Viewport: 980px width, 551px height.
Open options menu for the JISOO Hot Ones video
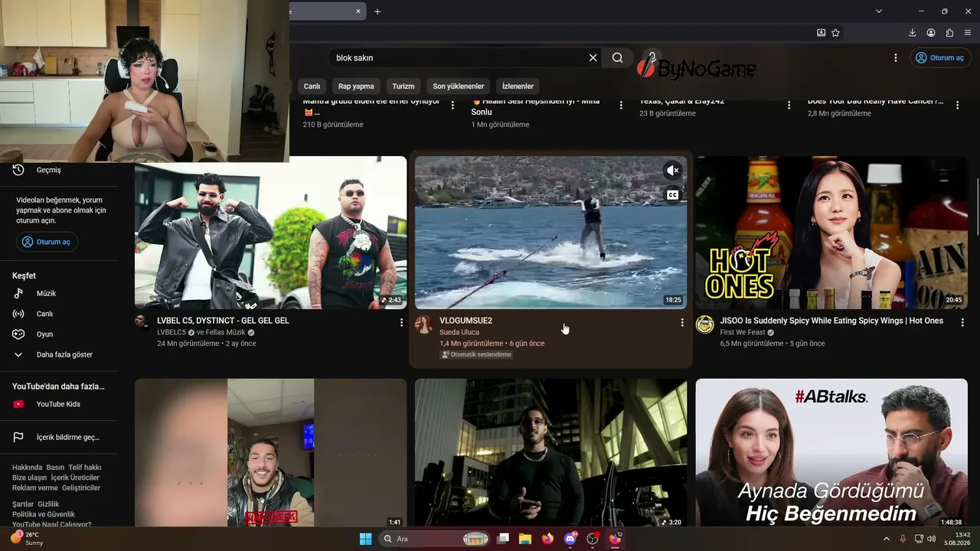(x=962, y=323)
